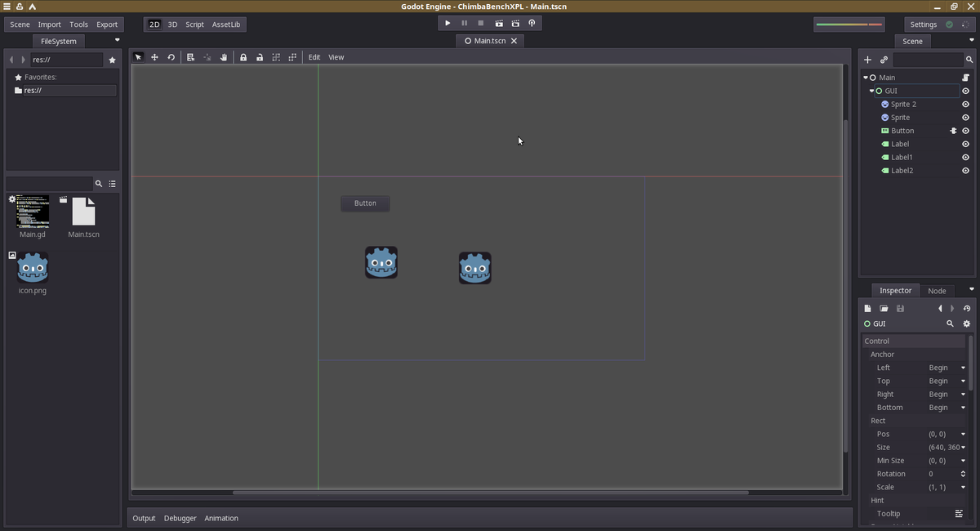Unlock the selected object with the open padlock

[260, 57]
